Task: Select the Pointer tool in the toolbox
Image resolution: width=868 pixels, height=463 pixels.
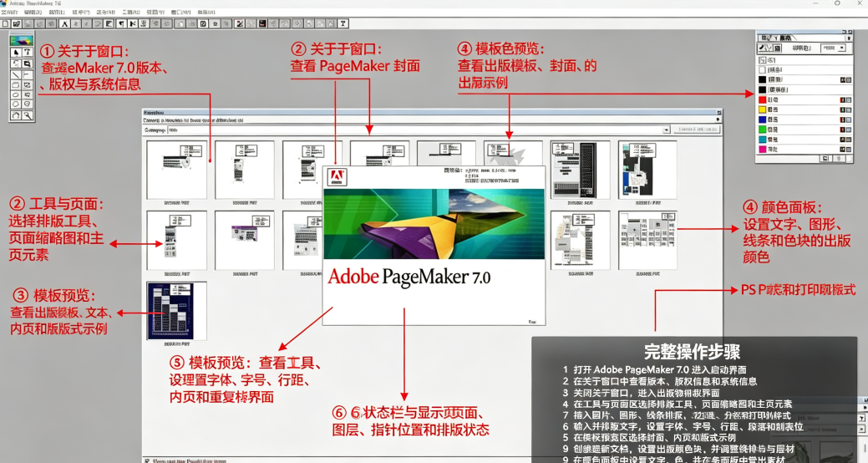Action: pyautogui.click(x=16, y=52)
